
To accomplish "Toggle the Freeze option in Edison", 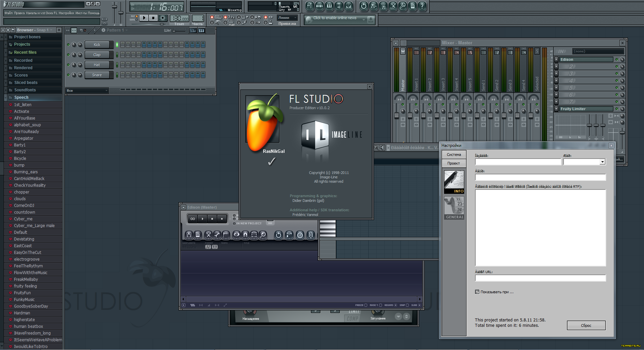I will [x=366, y=305].
